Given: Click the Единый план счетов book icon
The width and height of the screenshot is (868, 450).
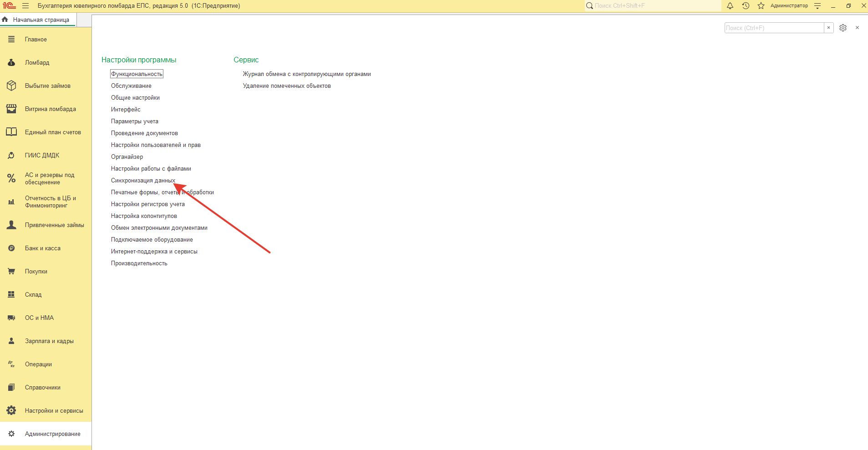Looking at the screenshot, I should click(11, 132).
